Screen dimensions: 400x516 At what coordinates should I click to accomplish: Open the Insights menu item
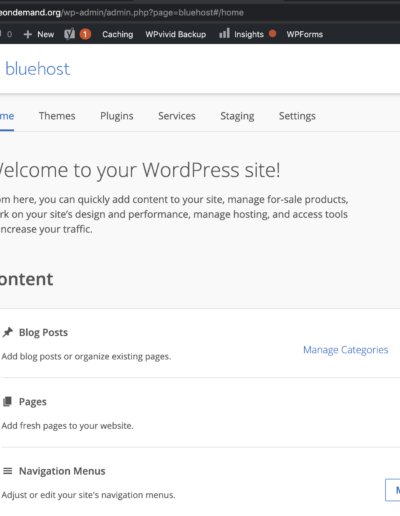(x=249, y=34)
